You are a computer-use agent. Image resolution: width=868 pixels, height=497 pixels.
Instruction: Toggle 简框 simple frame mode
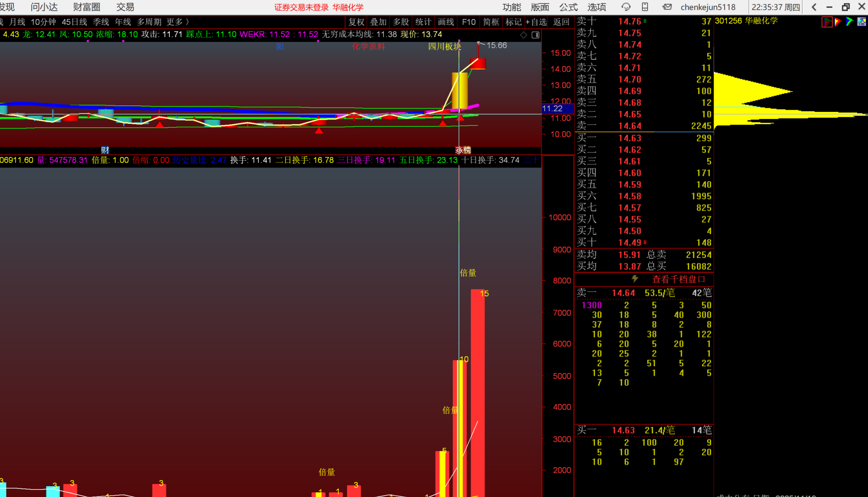pos(491,22)
